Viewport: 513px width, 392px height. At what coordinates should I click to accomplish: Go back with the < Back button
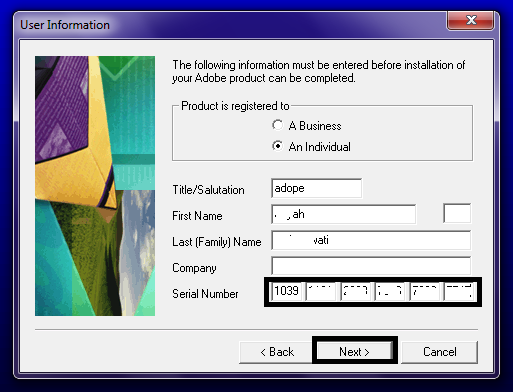click(x=277, y=352)
